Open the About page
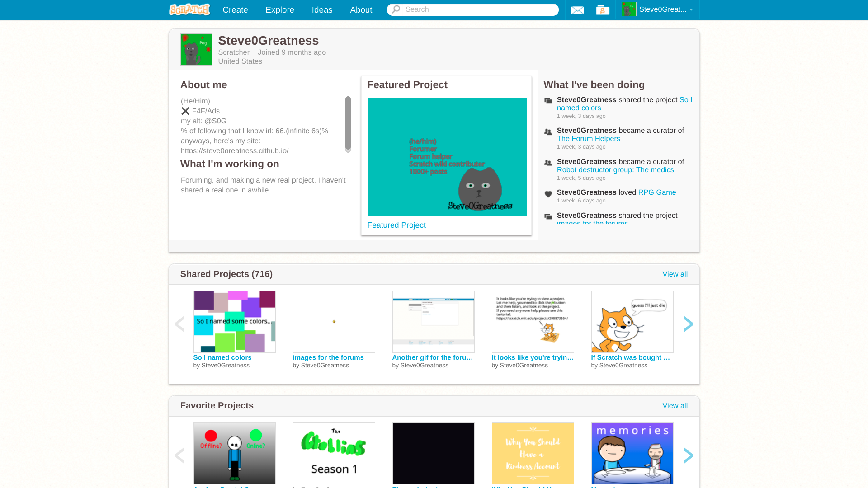 [x=361, y=9]
